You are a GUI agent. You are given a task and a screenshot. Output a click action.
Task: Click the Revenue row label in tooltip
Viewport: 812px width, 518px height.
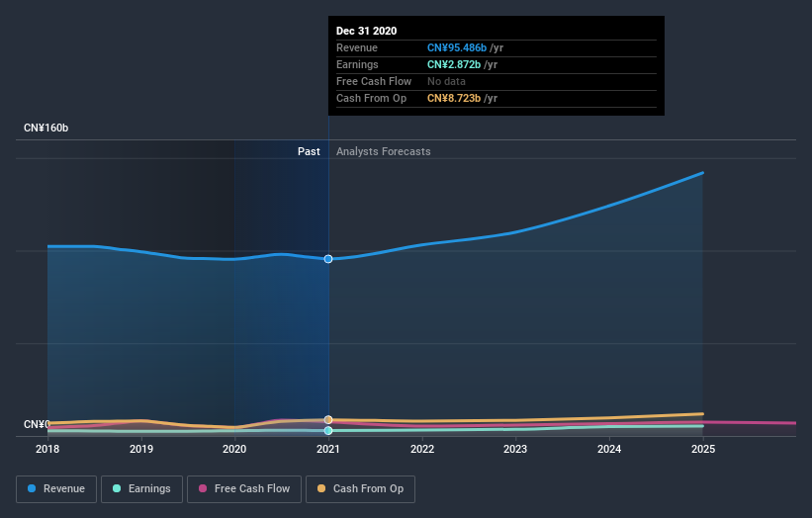pos(357,47)
